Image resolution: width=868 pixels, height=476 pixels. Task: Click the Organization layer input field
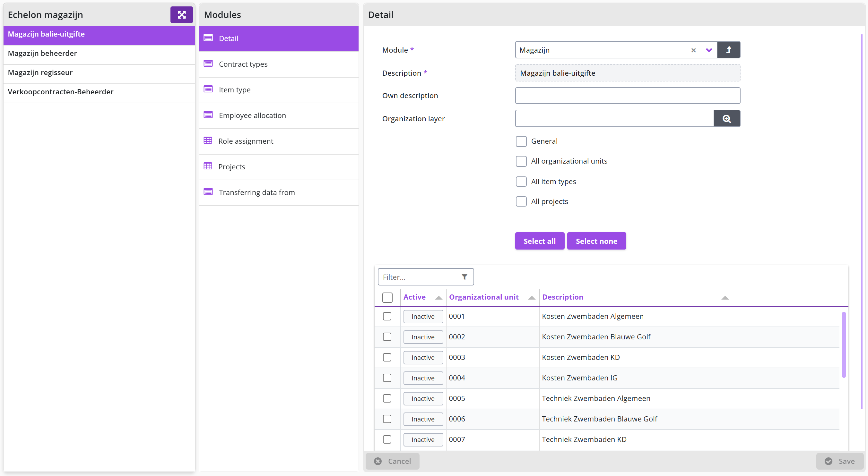(614, 118)
